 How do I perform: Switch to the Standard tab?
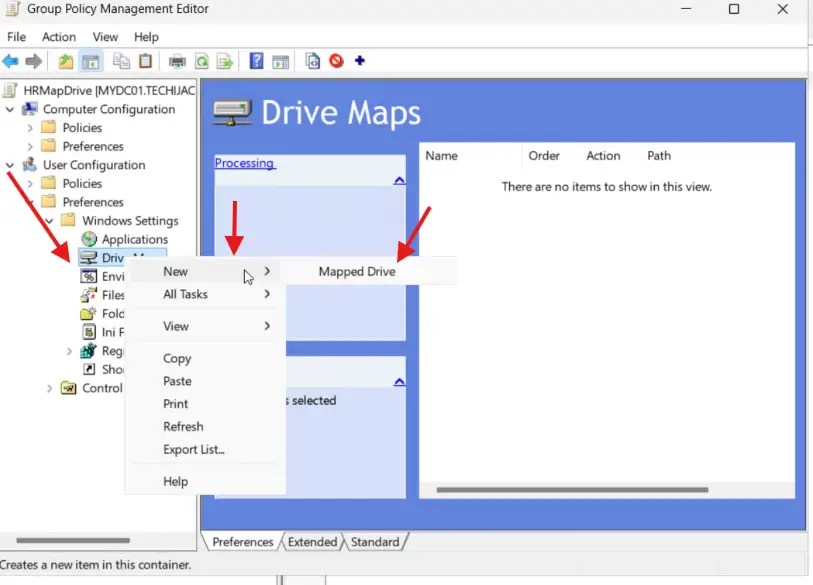coord(375,542)
